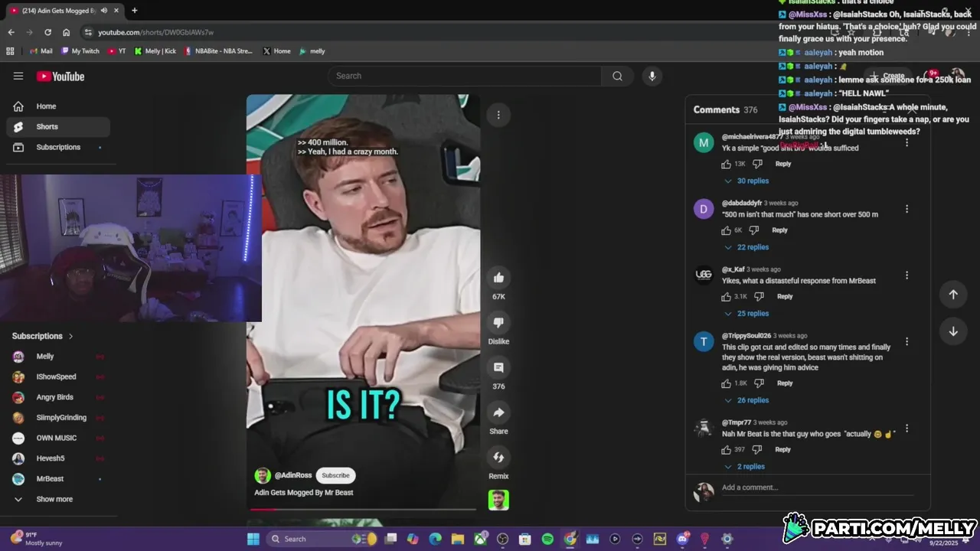Screen dimensions: 980x551
Task: Open the NBABite bookmark
Action: [x=218, y=51]
